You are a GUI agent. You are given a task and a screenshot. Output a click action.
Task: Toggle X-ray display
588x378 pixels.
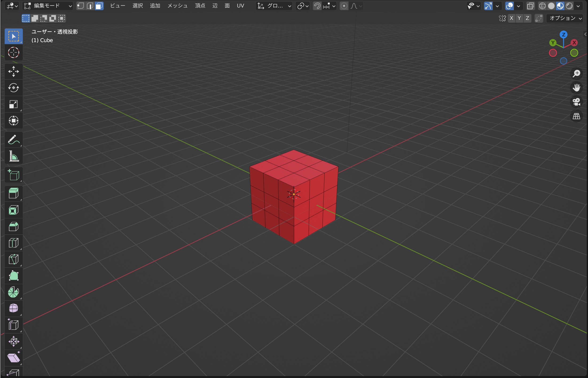click(531, 6)
